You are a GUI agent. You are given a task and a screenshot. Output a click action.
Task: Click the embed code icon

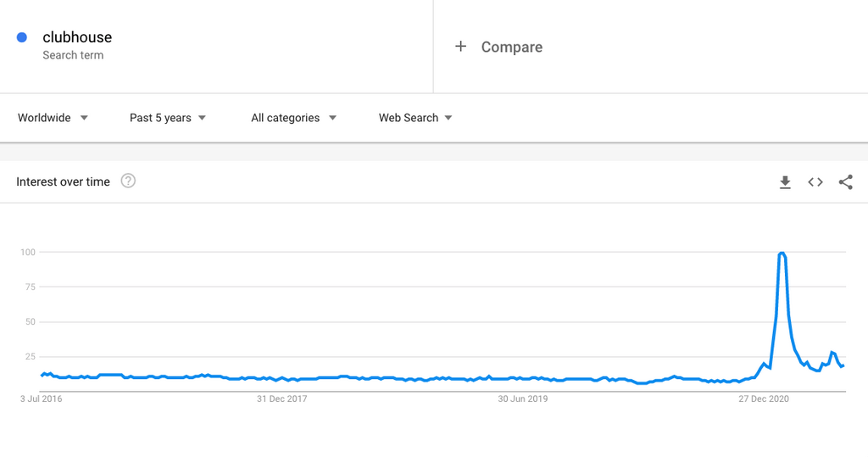815,182
